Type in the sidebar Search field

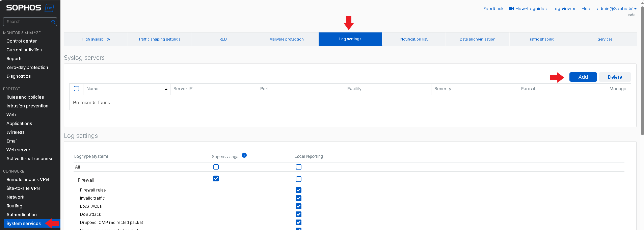coord(27,22)
